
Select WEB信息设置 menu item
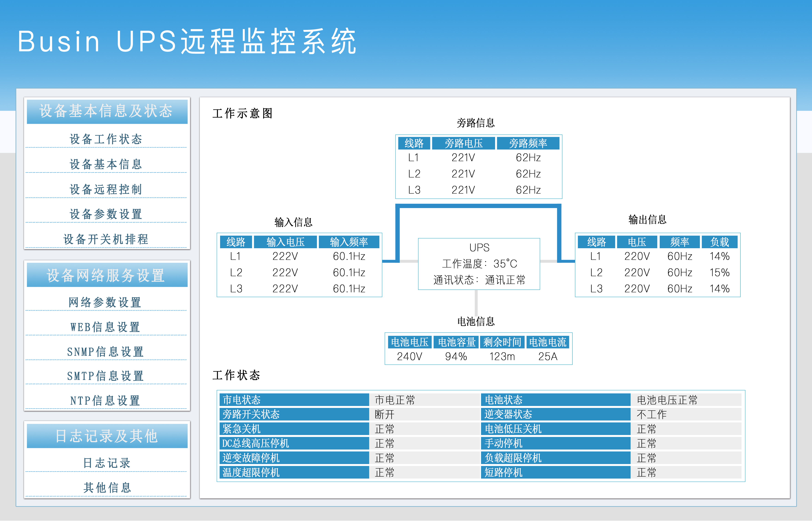pos(105,327)
